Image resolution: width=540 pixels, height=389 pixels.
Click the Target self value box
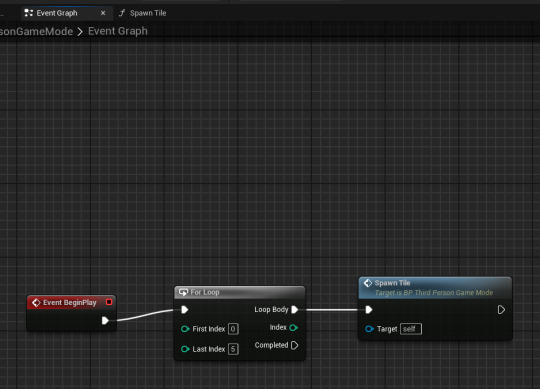pos(411,329)
